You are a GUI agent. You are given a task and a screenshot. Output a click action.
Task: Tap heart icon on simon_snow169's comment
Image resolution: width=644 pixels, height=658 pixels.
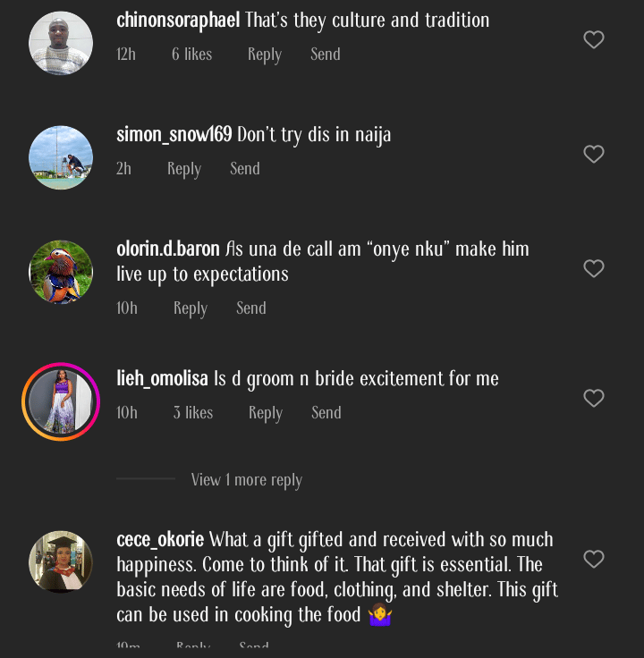click(x=594, y=155)
